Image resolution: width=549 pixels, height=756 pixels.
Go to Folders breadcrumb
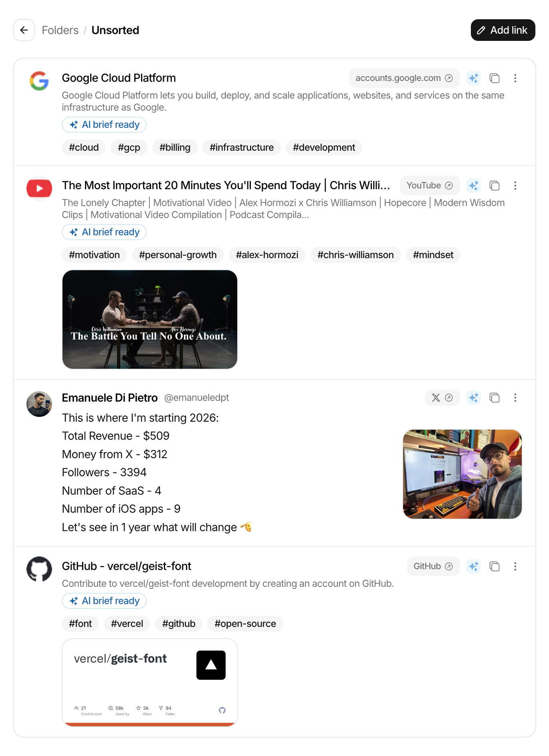(x=60, y=30)
